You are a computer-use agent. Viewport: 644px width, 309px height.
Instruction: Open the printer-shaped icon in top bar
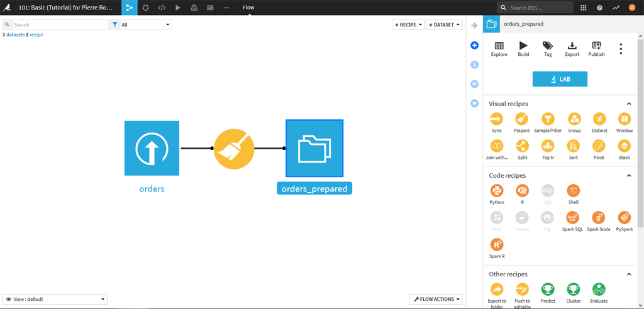pos(194,8)
